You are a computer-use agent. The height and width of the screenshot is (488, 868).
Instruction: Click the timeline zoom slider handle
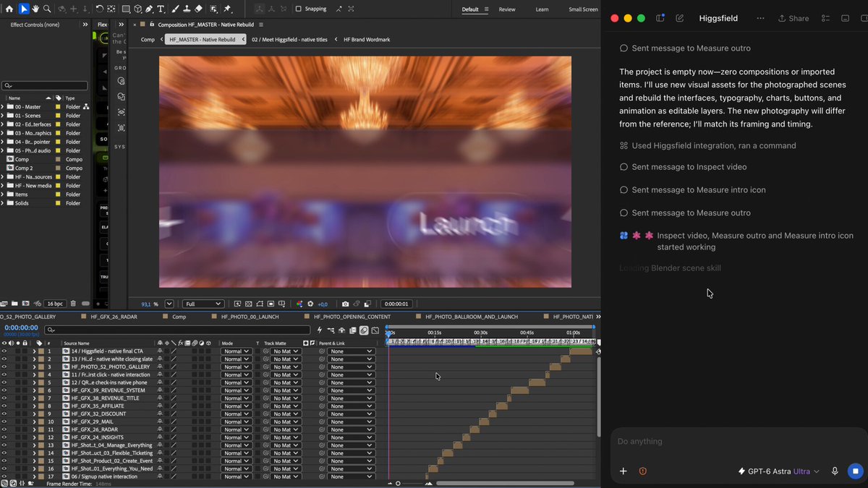(398, 484)
